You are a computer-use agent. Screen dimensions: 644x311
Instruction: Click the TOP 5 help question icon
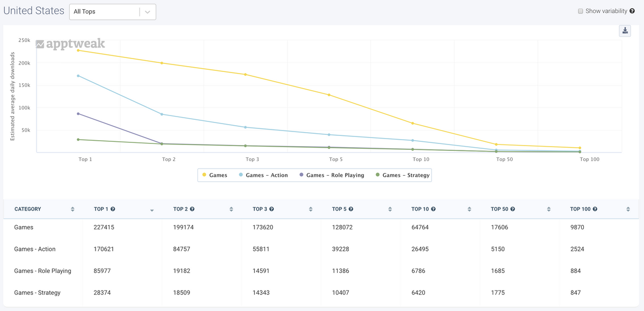coord(351,209)
